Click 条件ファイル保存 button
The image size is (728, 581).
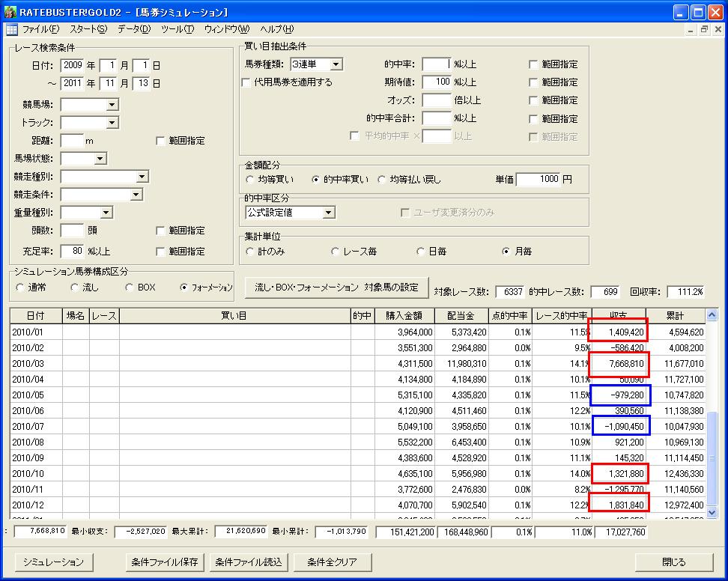coord(165,562)
